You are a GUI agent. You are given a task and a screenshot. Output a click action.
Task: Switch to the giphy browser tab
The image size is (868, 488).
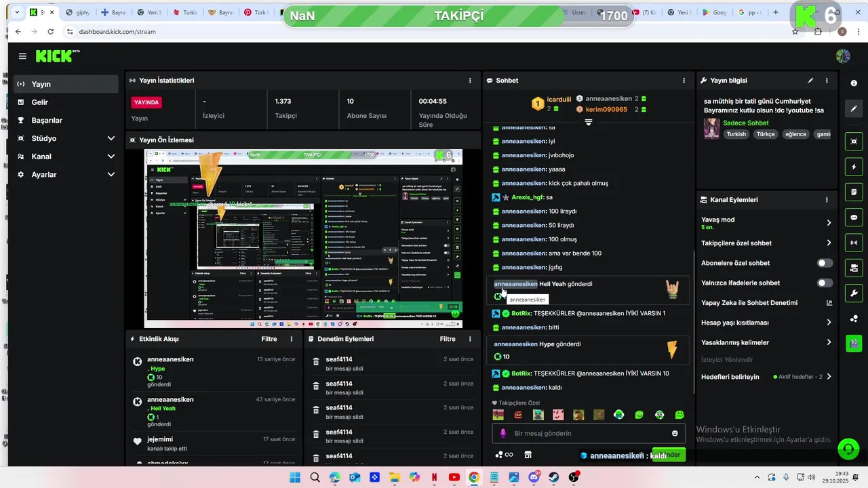click(x=78, y=12)
